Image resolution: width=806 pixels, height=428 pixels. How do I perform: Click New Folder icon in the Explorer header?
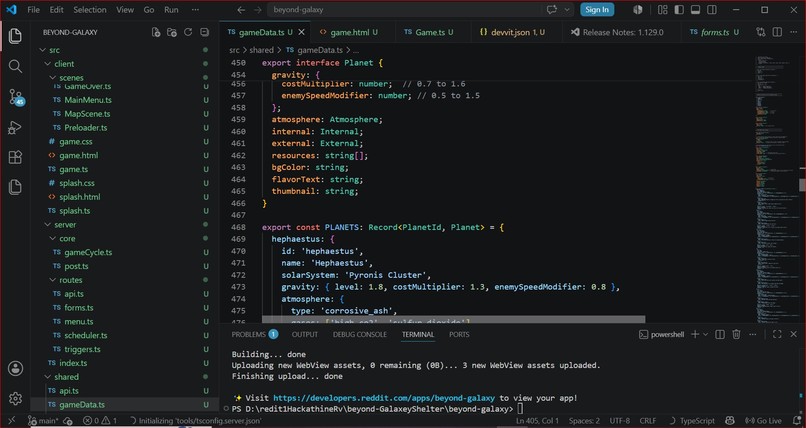point(172,32)
